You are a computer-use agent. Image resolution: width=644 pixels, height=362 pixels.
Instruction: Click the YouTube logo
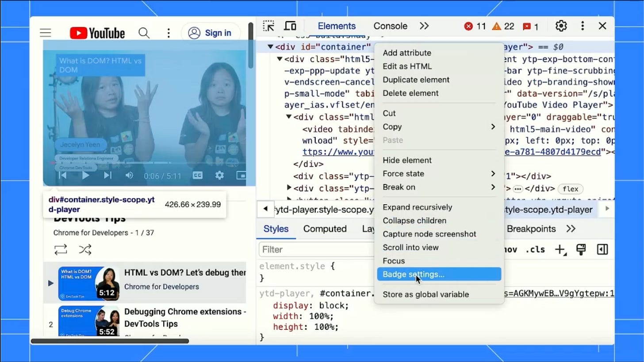(97, 33)
